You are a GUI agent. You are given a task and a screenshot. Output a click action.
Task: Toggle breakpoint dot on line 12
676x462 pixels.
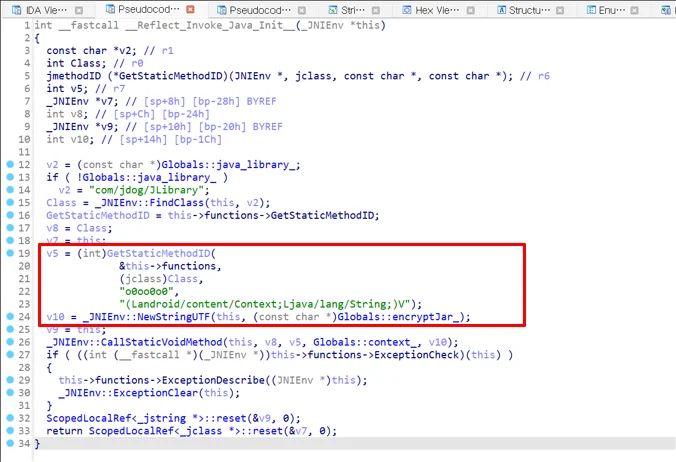point(9,163)
